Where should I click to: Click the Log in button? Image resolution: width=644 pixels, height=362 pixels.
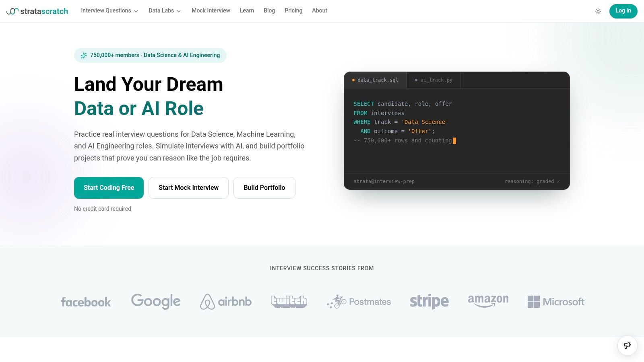pos(623,11)
